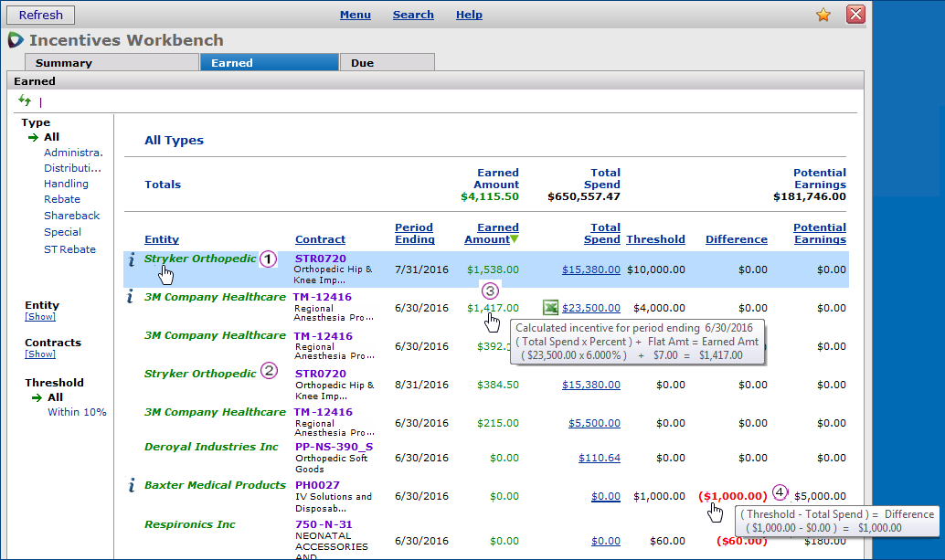Click the green sort arrow on Earned Amount

click(x=514, y=239)
